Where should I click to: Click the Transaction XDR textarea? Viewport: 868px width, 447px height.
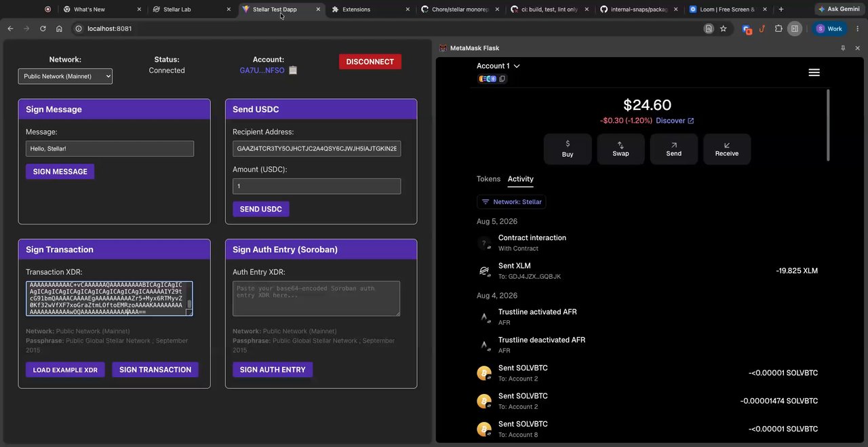click(109, 298)
